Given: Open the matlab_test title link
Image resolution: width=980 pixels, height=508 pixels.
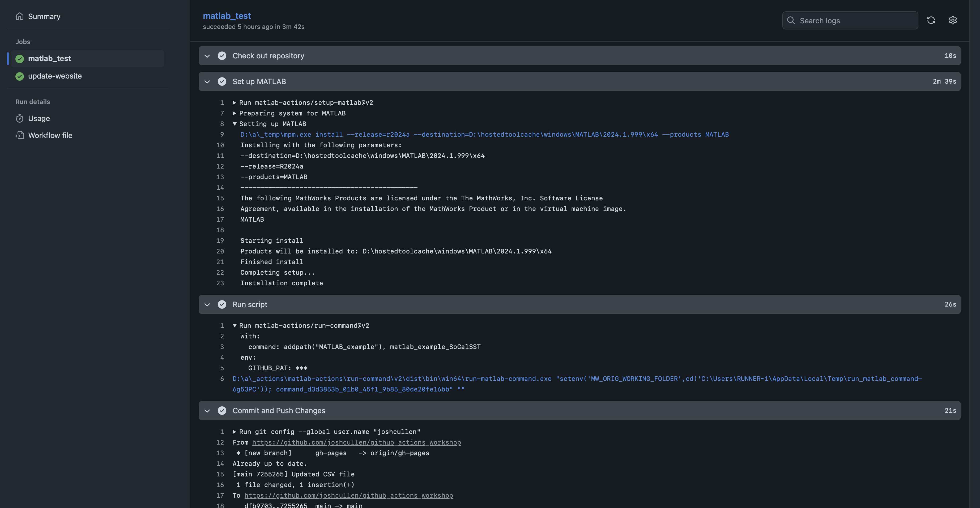Looking at the screenshot, I should 227,16.
